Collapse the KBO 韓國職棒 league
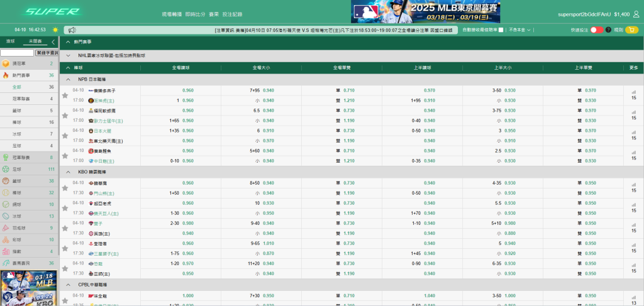This screenshot has width=644, height=306. [x=68, y=172]
